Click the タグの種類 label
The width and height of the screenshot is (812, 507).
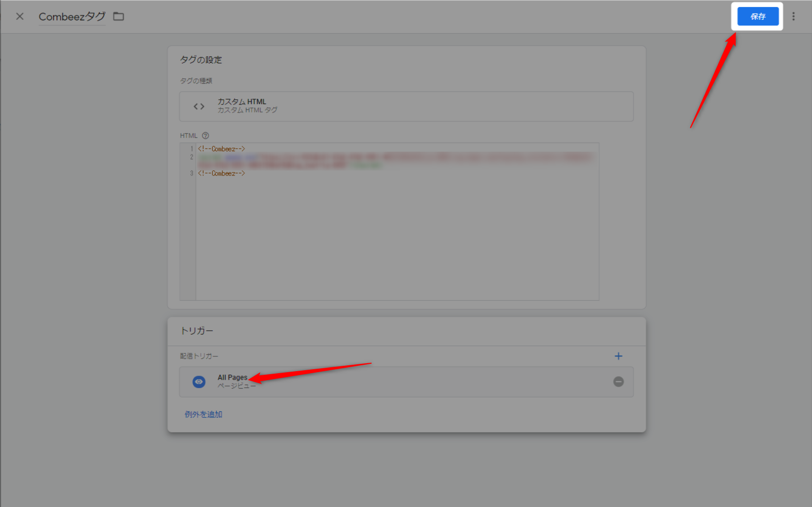196,81
